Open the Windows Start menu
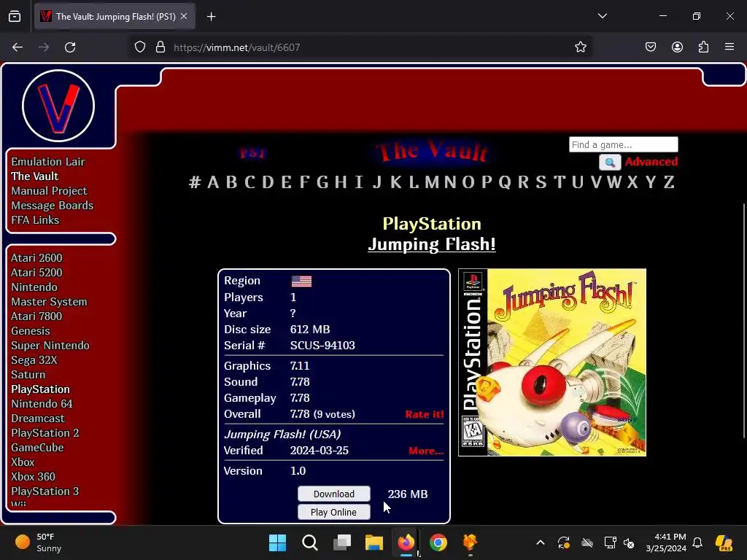This screenshot has width=747, height=560. [x=277, y=542]
